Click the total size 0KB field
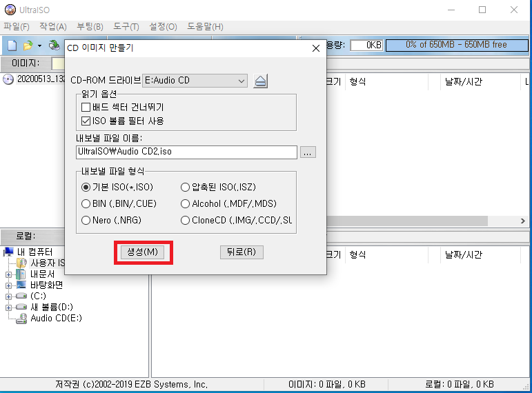532x393 pixels. [x=366, y=45]
